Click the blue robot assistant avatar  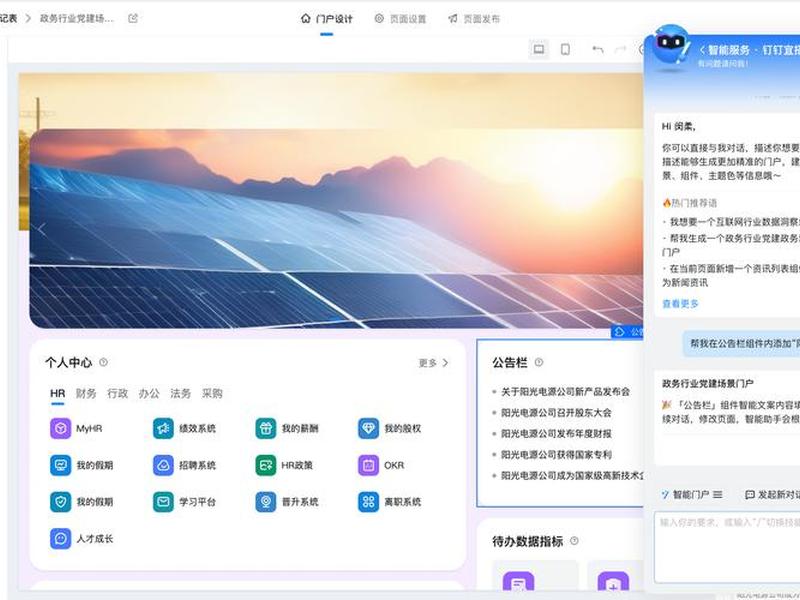pos(670,44)
